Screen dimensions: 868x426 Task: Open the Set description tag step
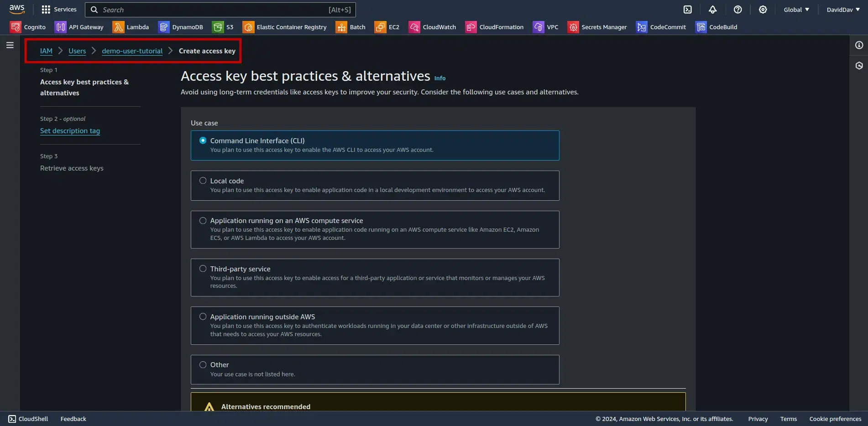[70, 131]
